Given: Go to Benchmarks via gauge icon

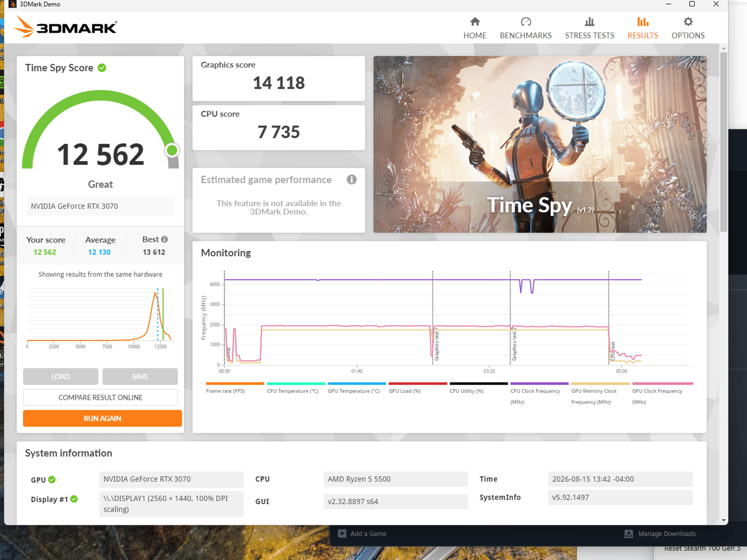Looking at the screenshot, I should (526, 22).
